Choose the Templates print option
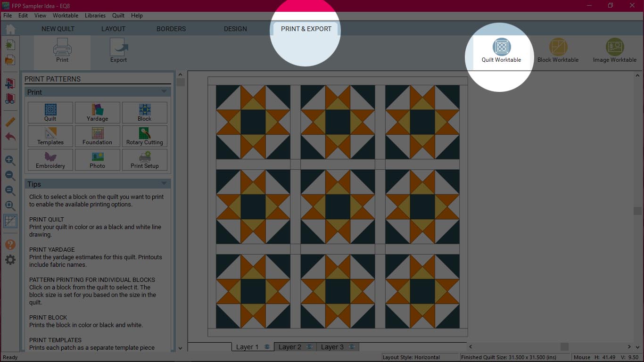This screenshot has width=644, height=362. (50, 136)
